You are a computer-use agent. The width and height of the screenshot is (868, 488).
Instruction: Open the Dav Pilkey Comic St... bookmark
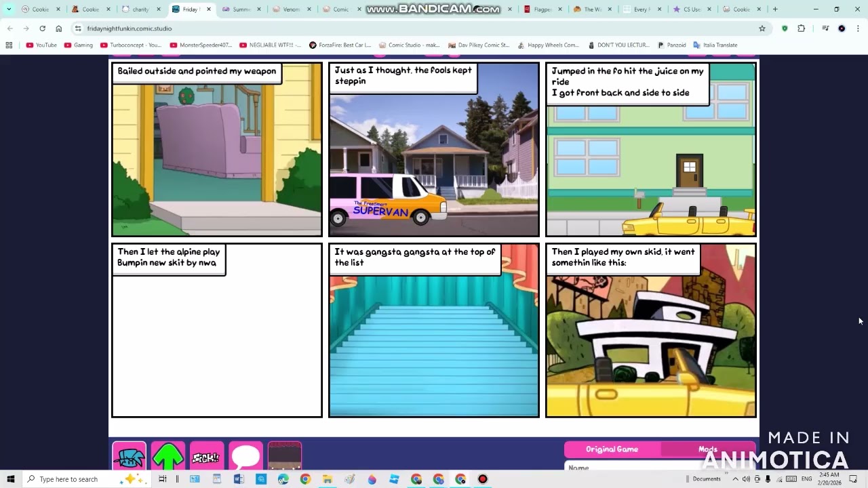[479, 45]
